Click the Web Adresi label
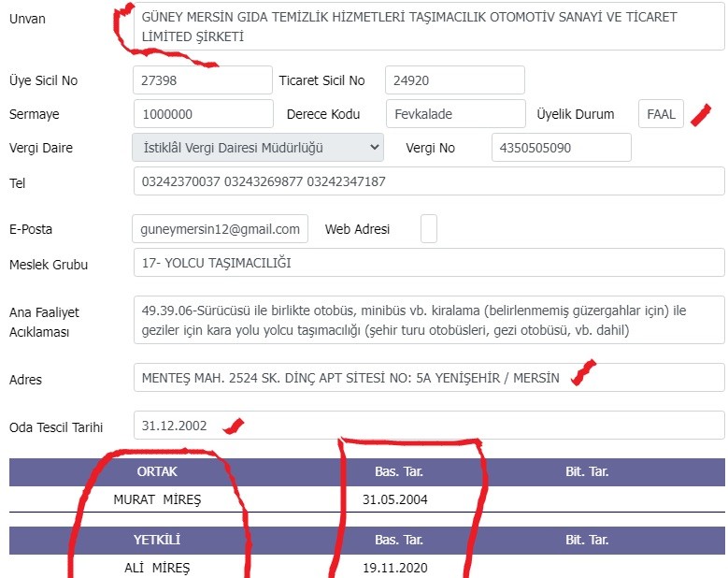Screen dimensions: 728x578 357,229
